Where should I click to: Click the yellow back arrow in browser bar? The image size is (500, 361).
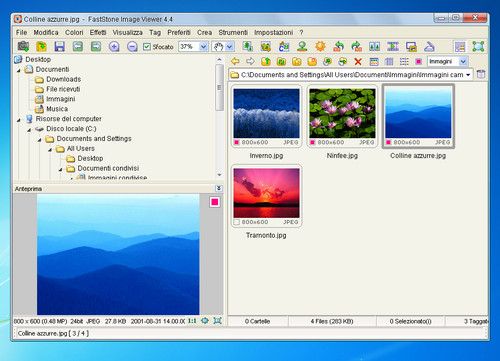tap(235, 61)
